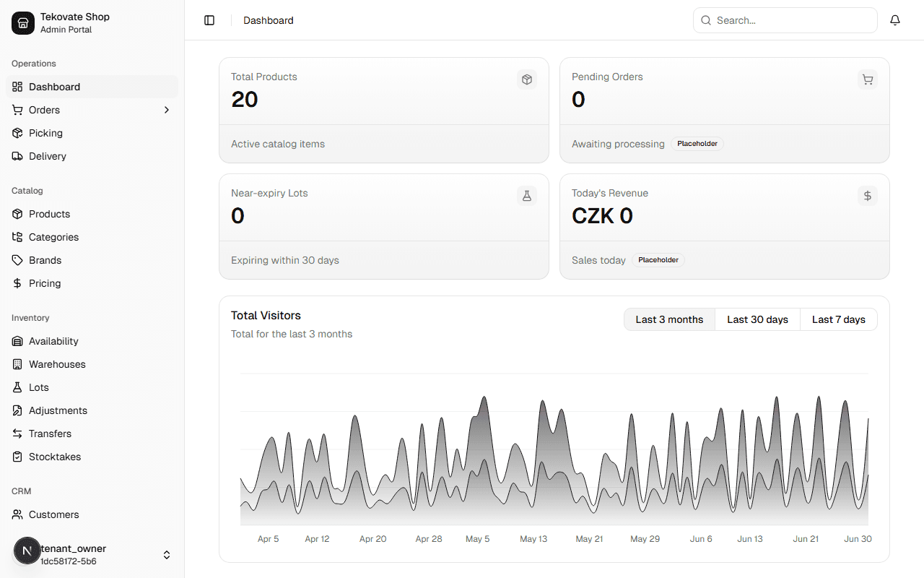Switch chart to Last 7 days
Image resolution: width=924 pixels, height=578 pixels.
839,319
